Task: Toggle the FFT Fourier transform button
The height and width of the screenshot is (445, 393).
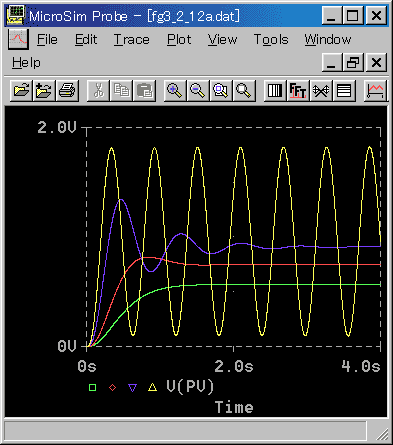Action: pos(298,90)
